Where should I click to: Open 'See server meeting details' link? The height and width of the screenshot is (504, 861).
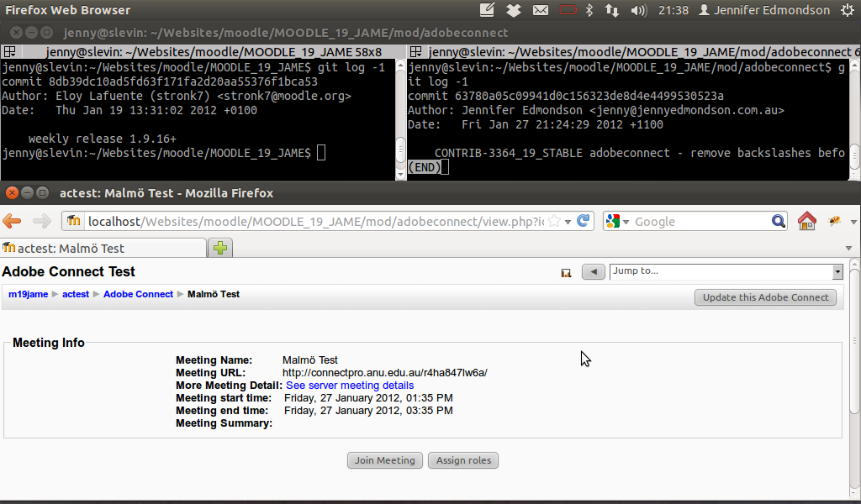pyautogui.click(x=350, y=385)
